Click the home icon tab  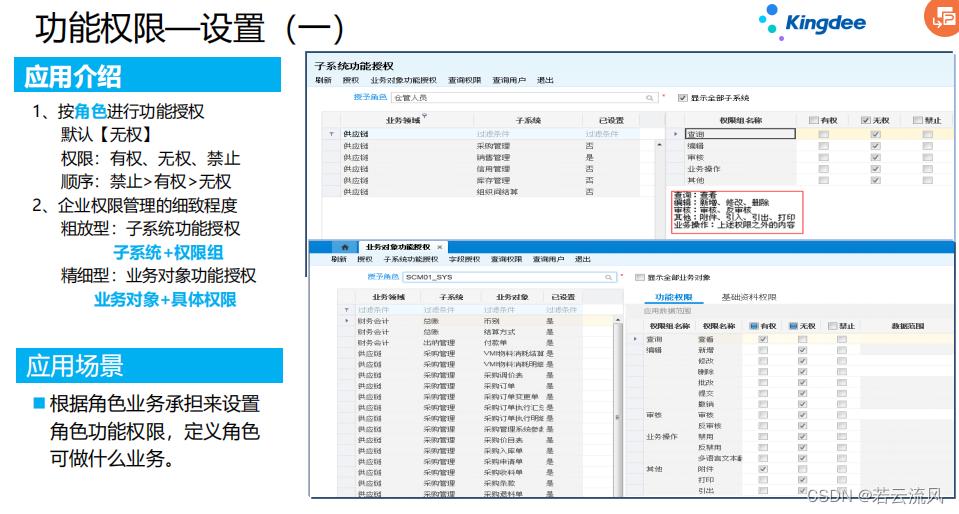click(x=344, y=247)
